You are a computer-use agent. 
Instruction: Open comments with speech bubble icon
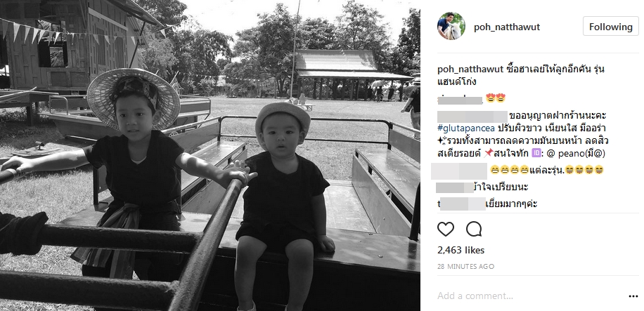coord(474,230)
